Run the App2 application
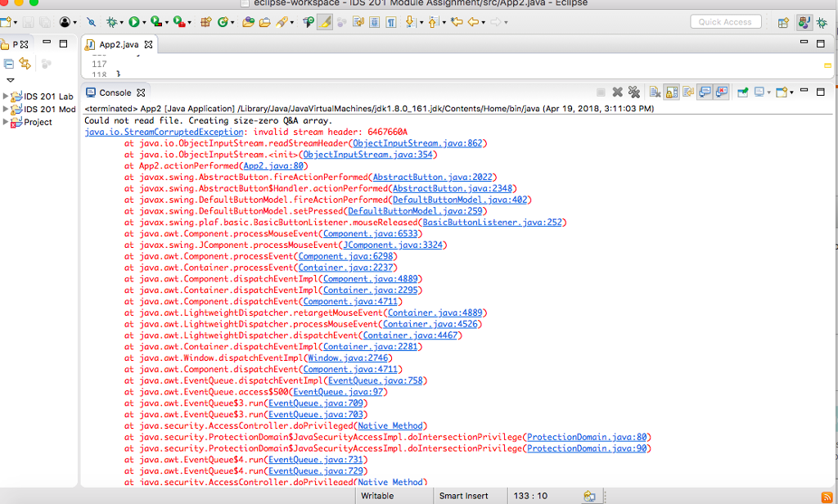 pos(133,22)
